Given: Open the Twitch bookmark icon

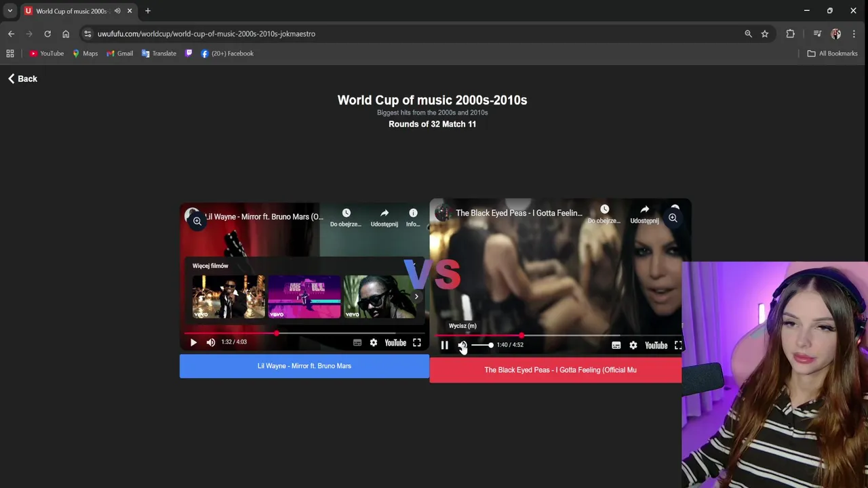Looking at the screenshot, I should tap(189, 54).
